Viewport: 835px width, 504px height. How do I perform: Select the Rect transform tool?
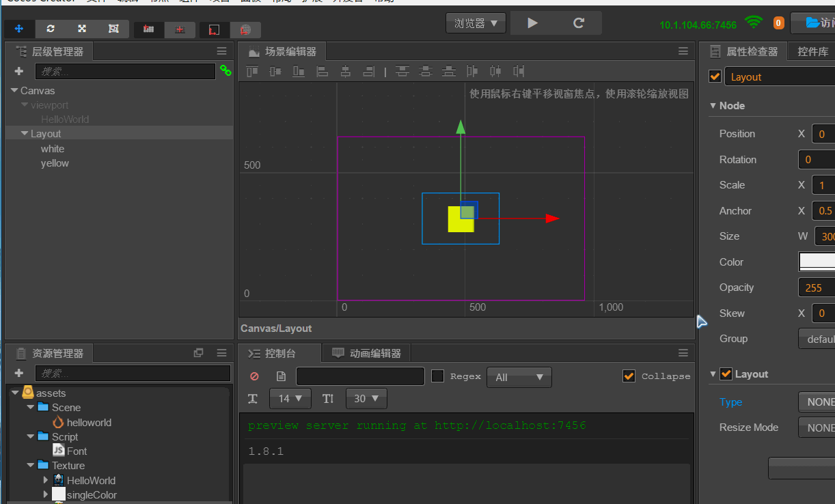(x=113, y=29)
